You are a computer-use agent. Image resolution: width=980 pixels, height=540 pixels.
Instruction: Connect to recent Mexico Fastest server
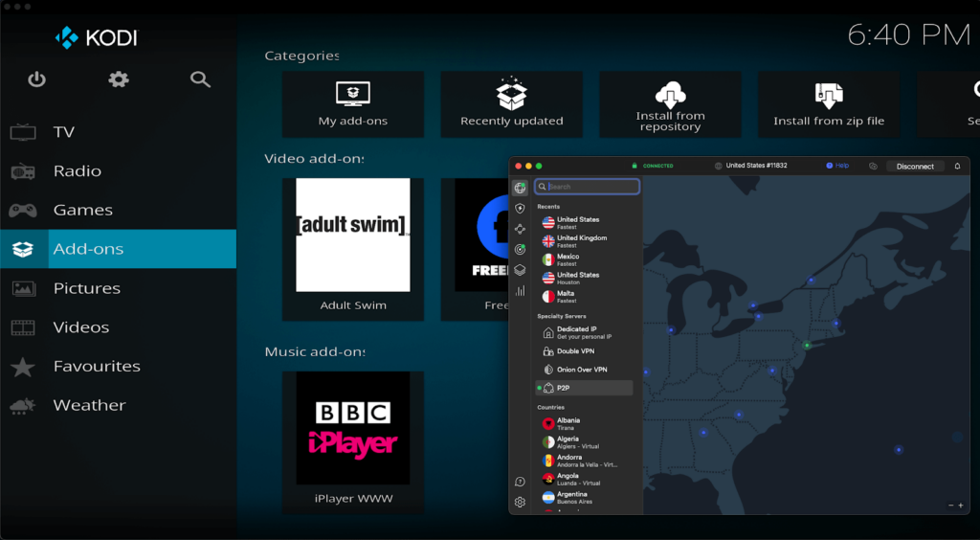point(585,260)
